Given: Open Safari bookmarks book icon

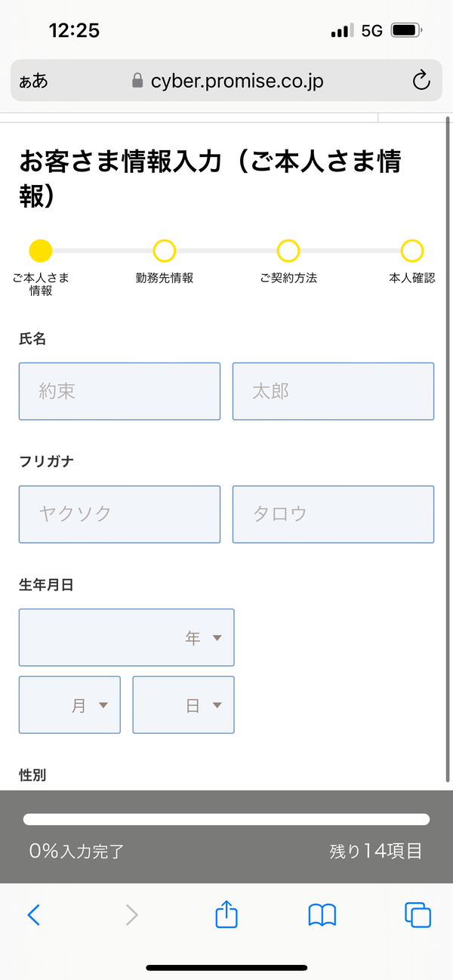Looking at the screenshot, I should [x=322, y=915].
